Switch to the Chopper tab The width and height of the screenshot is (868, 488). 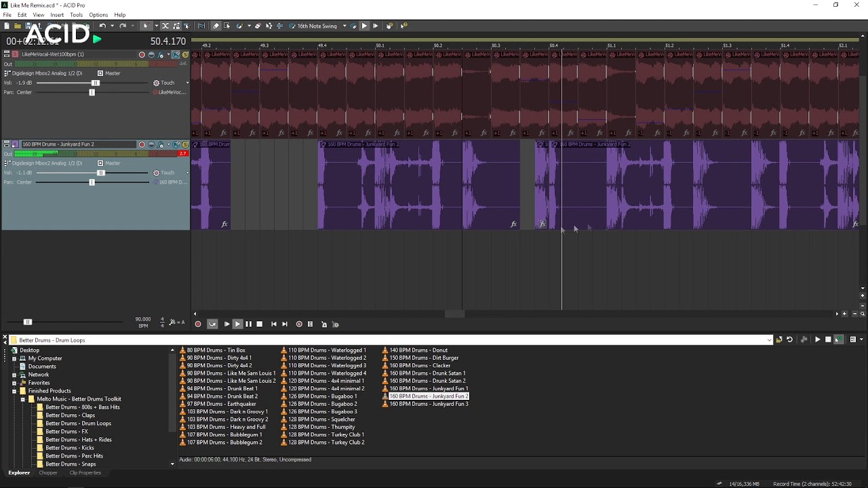coord(48,472)
